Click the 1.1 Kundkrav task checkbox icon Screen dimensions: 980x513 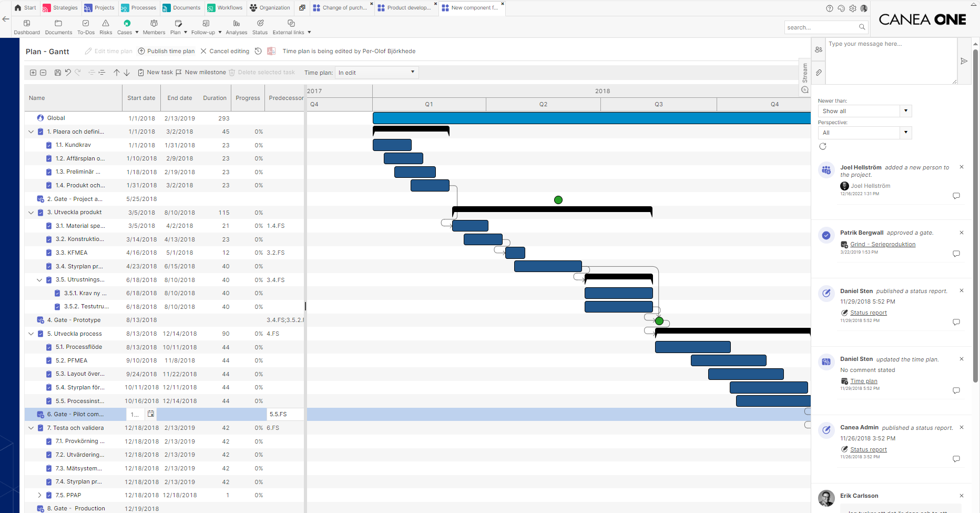pos(49,145)
